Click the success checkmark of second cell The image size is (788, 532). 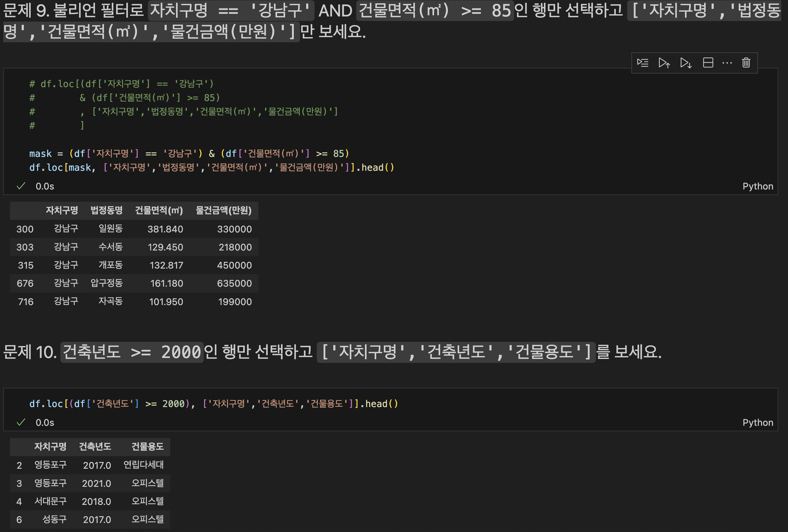tap(21, 422)
